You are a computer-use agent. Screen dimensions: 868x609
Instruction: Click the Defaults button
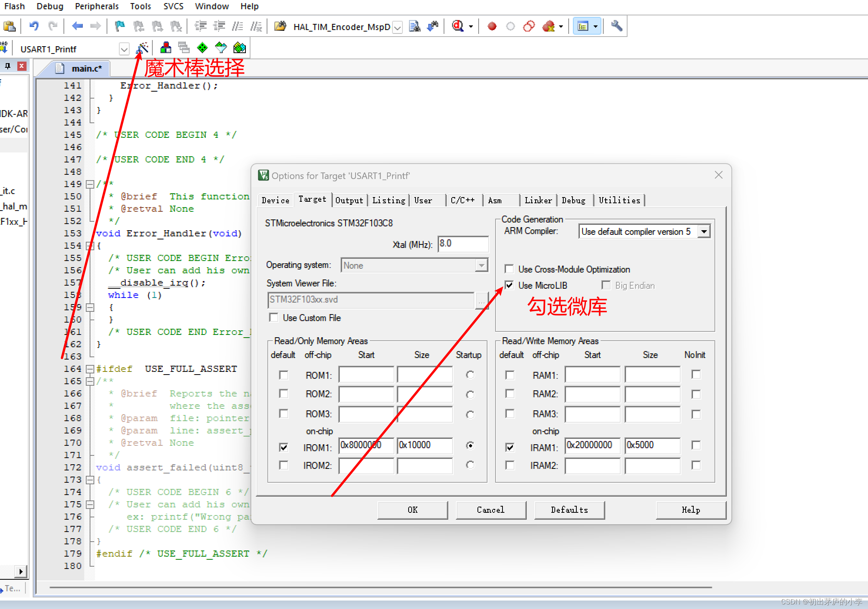tap(569, 510)
